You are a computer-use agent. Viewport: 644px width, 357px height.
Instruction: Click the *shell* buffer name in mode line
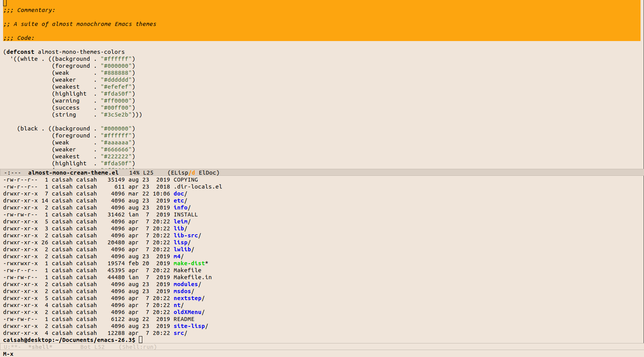click(40, 347)
